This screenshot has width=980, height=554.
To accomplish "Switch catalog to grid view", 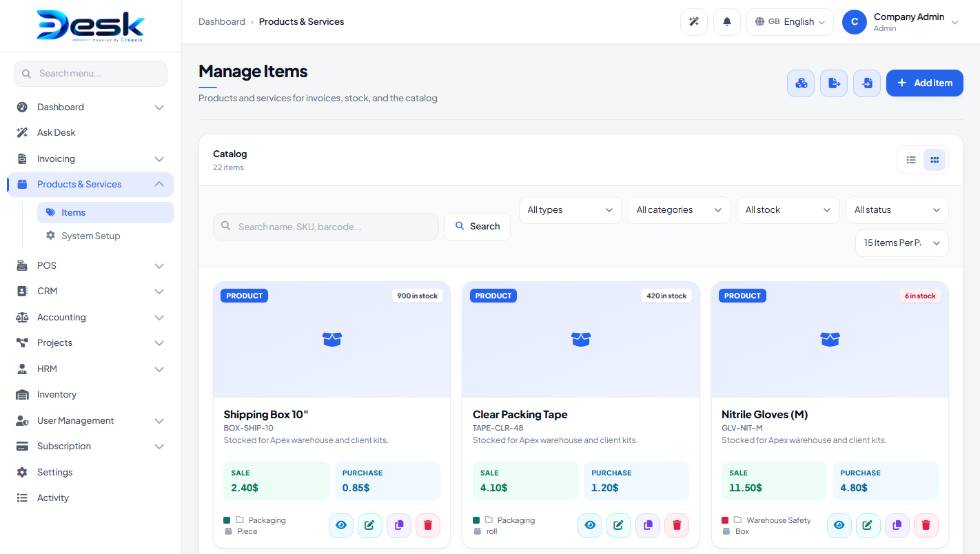I will click(x=935, y=160).
